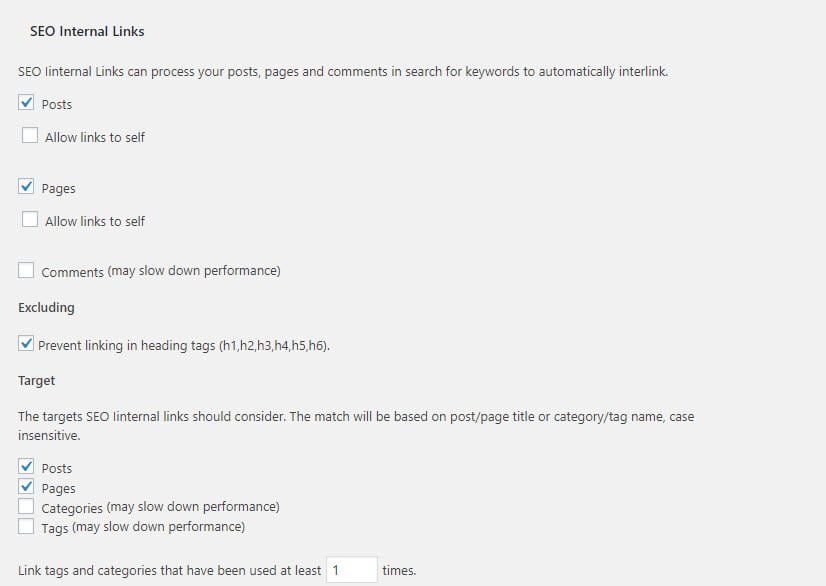Screen dimensions: 826x586
Task: Click the 'Allow links to self' label below Pages
Action: [95, 221]
